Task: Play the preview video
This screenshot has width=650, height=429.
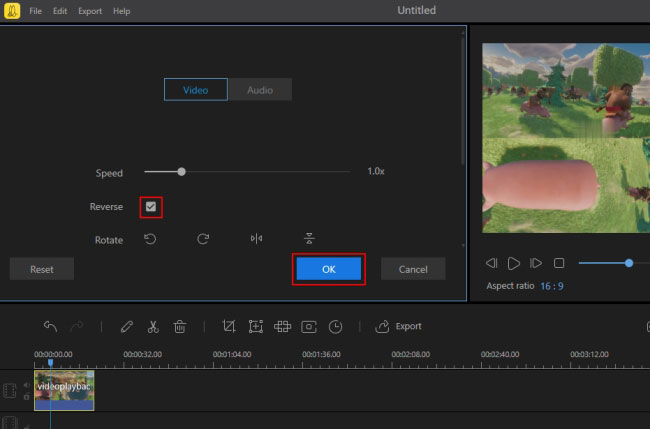Action: click(514, 263)
